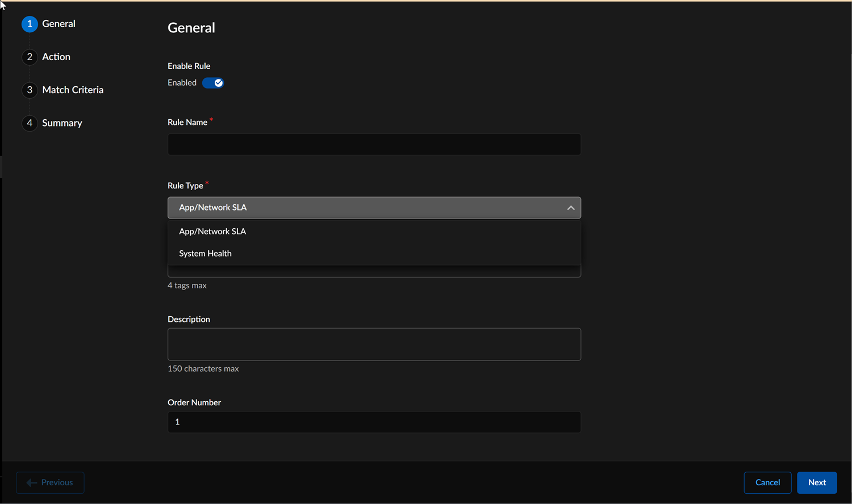Image resolution: width=852 pixels, height=504 pixels.
Task: Click the left arrow icon beside Previous
Action: click(32, 482)
